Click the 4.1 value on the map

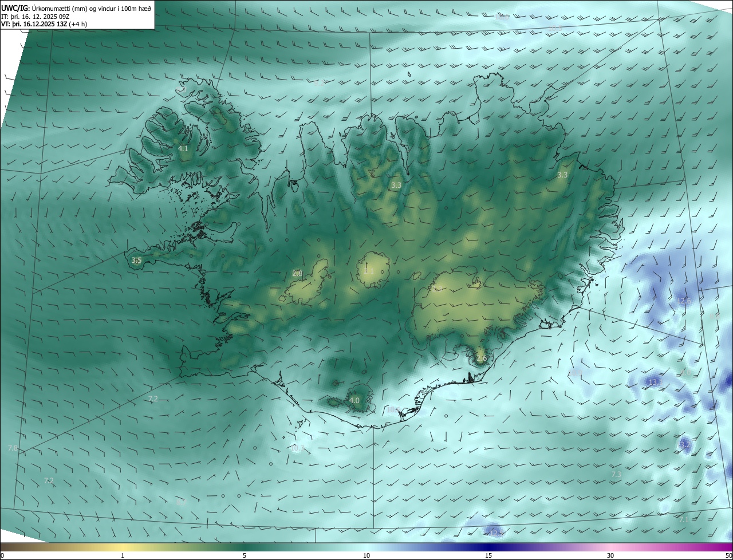pyautogui.click(x=183, y=148)
